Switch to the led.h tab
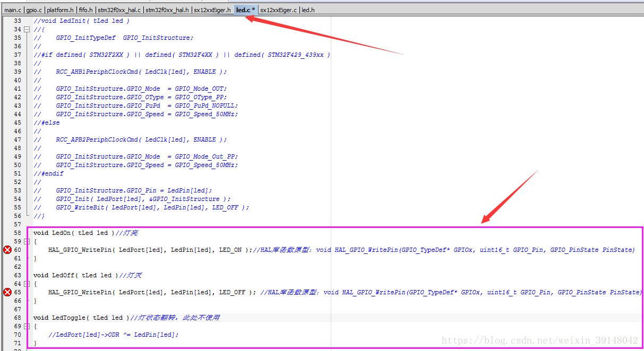 point(308,10)
